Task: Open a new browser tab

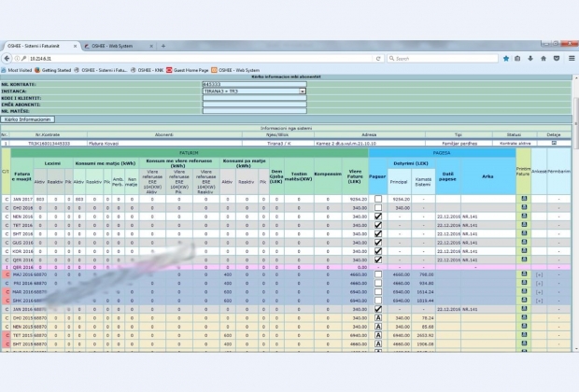Action: pyautogui.click(x=163, y=45)
